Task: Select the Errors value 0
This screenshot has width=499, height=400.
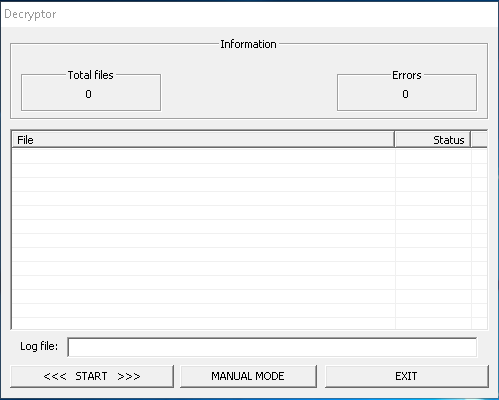Action: pos(405,94)
